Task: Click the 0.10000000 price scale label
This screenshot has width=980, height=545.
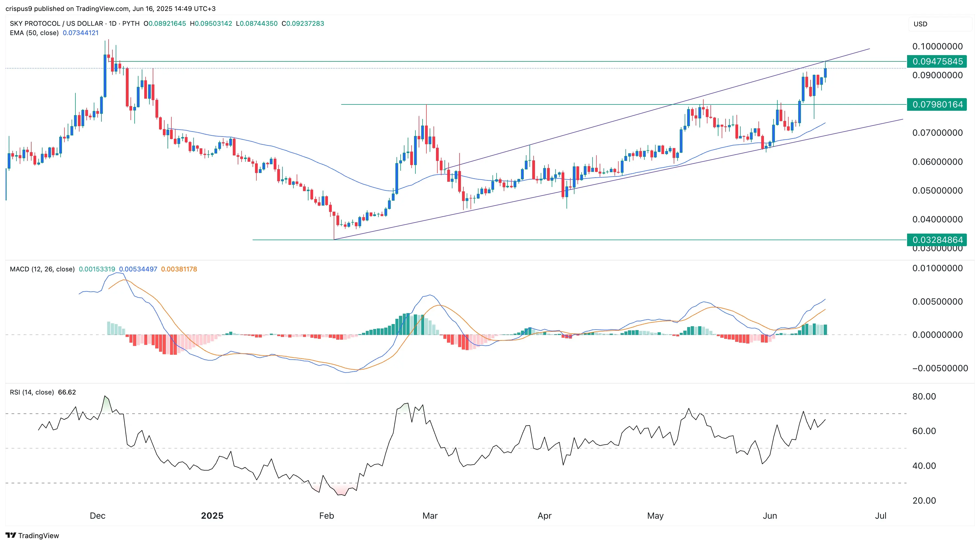Action: click(x=937, y=46)
